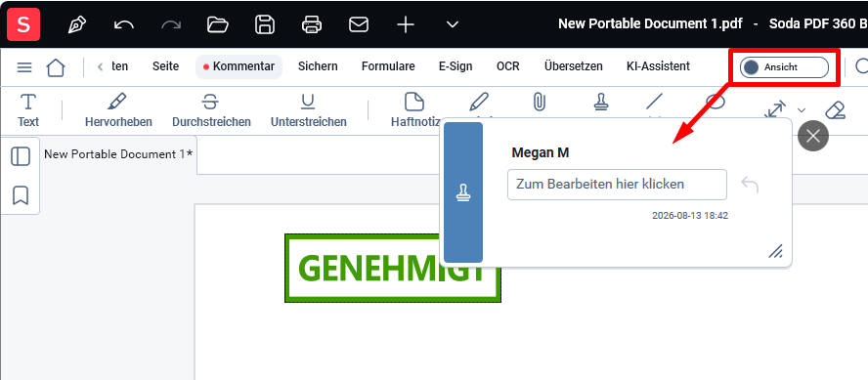Show earlier ribbon tabs with left chevron
The image size is (868, 380).
click(x=101, y=67)
